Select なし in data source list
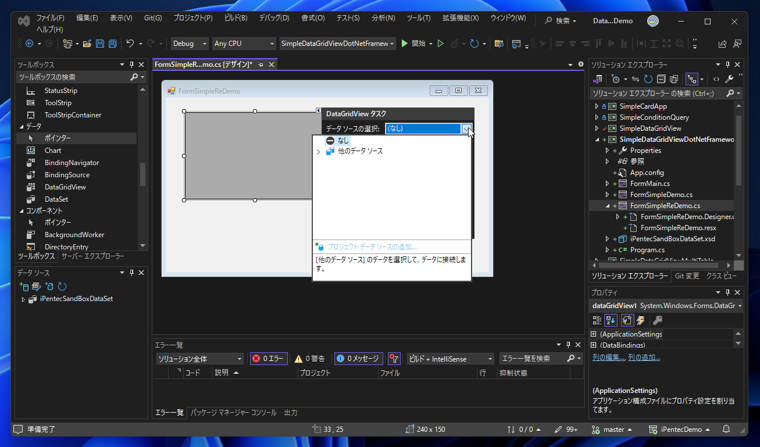760x447 pixels. (343, 141)
